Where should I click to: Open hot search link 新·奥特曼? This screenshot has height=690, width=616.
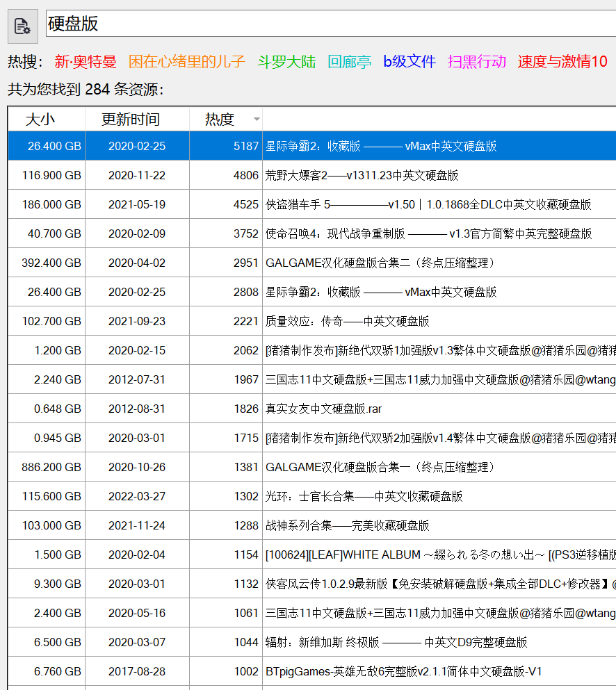pyautogui.click(x=86, y=62)
